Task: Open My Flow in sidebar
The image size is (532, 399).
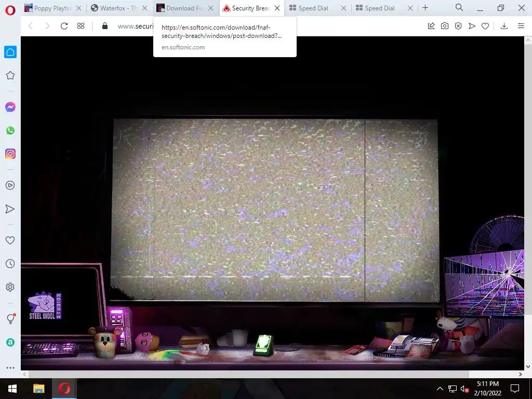Action: tap(10, 209)
